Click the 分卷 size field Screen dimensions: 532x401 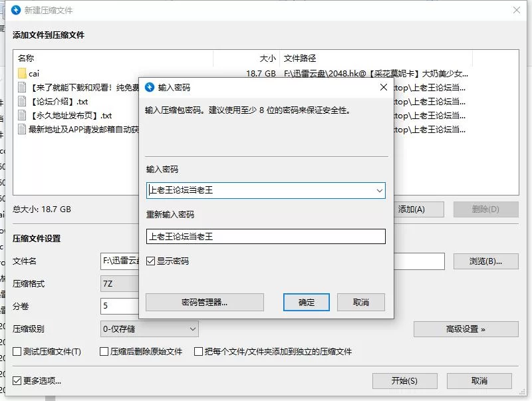120,306
